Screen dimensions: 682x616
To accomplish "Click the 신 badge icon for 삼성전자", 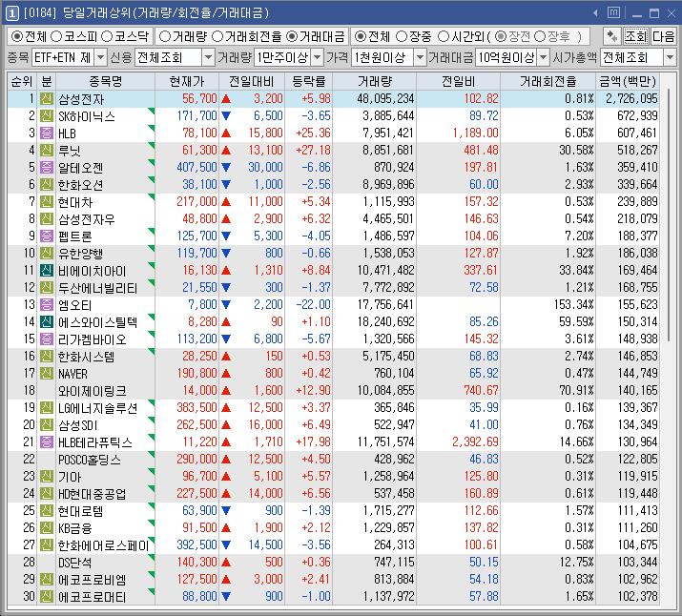I will [47, 99].
